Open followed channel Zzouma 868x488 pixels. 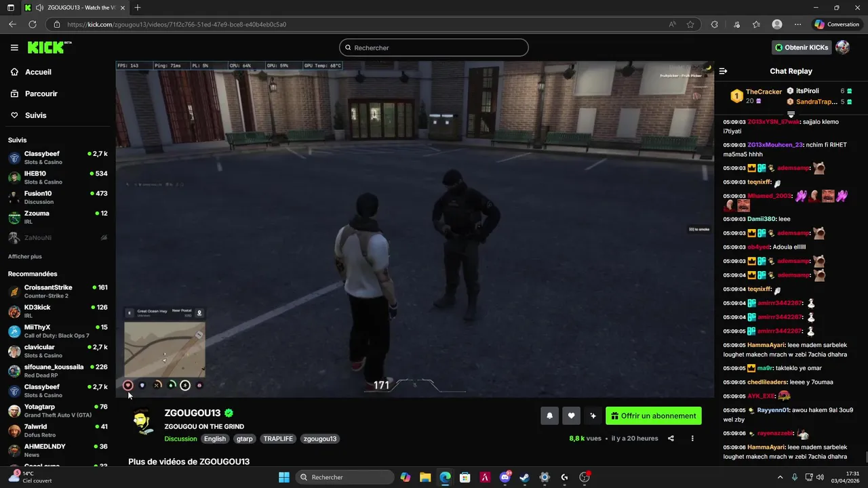(58, 217)
